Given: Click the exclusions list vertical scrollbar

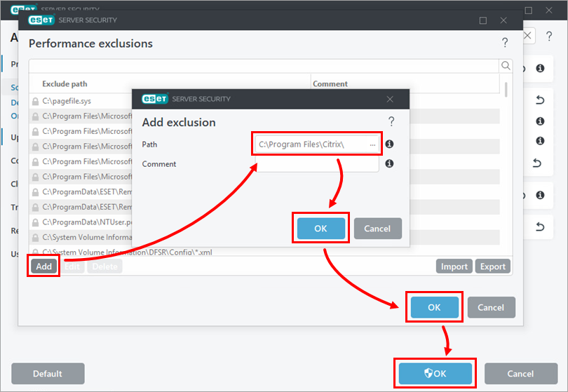Looking at the screenshot, I should [506, 88].
